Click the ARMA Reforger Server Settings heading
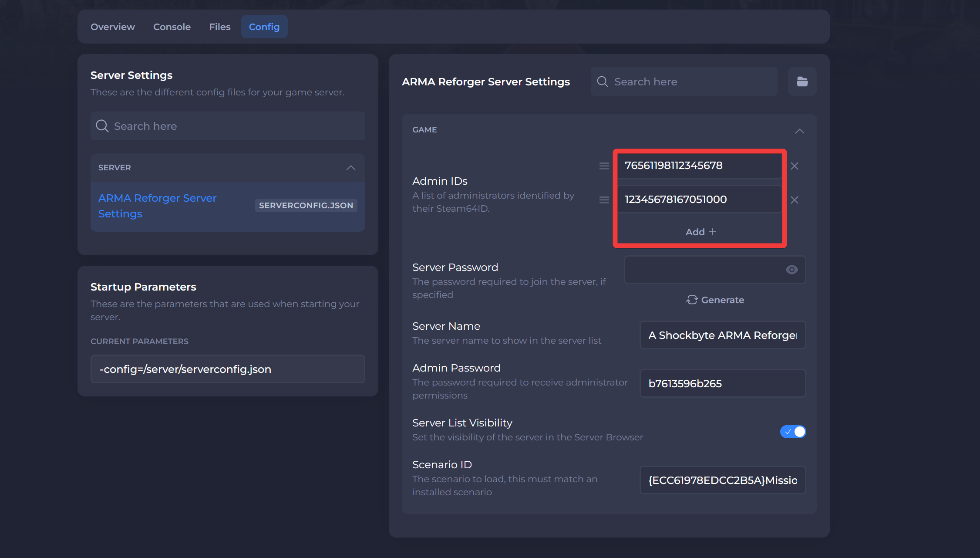 486,82
